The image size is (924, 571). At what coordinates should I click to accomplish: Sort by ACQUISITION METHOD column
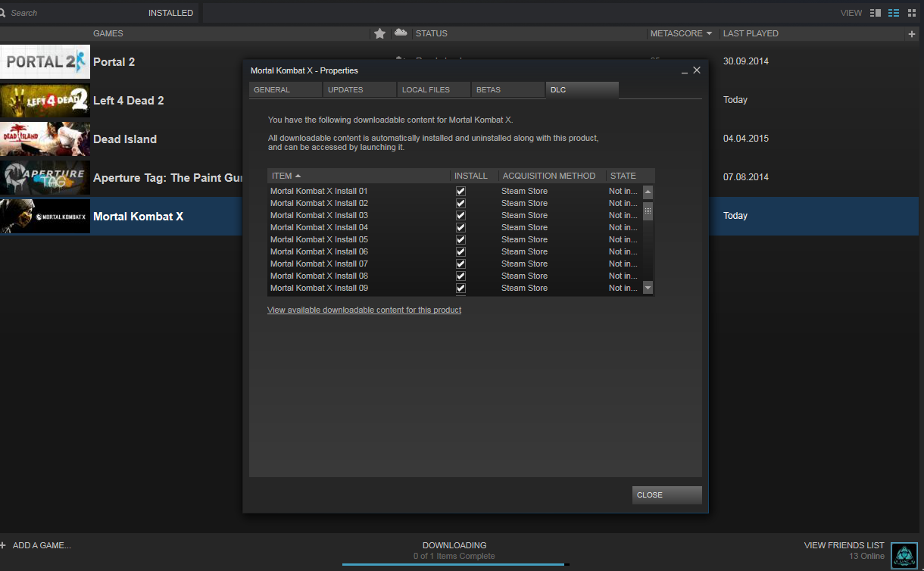point(549,176)
